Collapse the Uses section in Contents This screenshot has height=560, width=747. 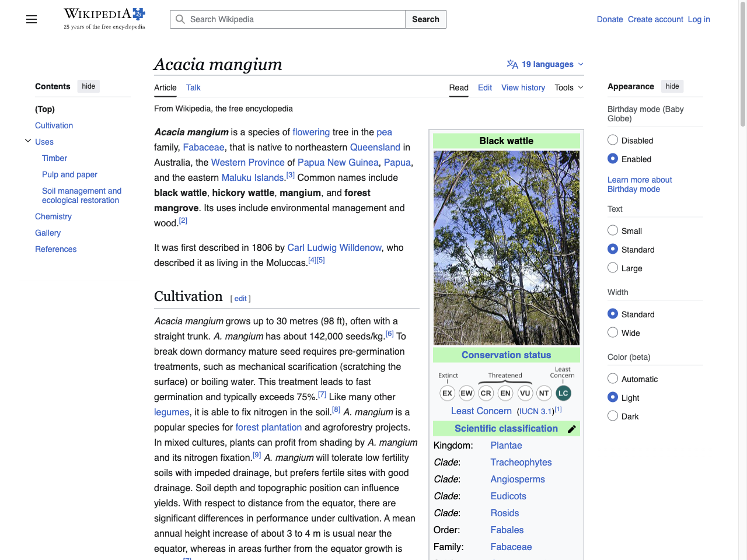tap(27, 140)
